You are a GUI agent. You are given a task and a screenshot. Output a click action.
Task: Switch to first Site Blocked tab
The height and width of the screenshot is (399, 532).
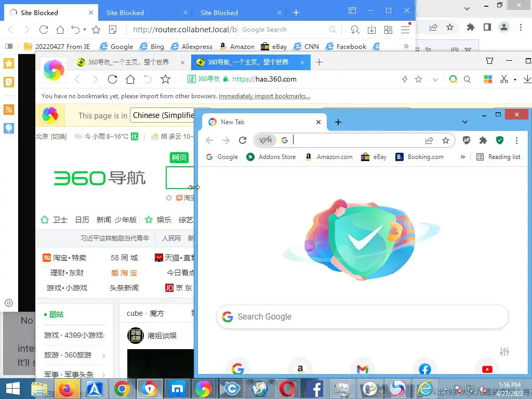51,12
